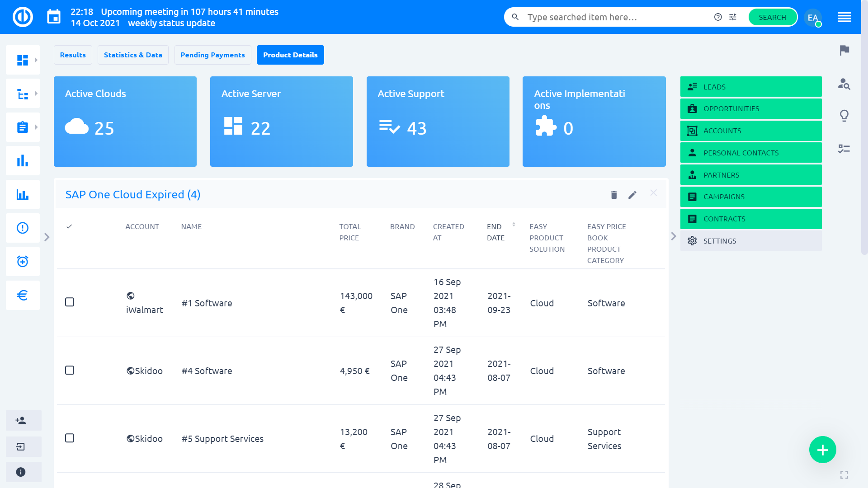Open CAMPAIGNS in the right menu

(x=751, y=197)
